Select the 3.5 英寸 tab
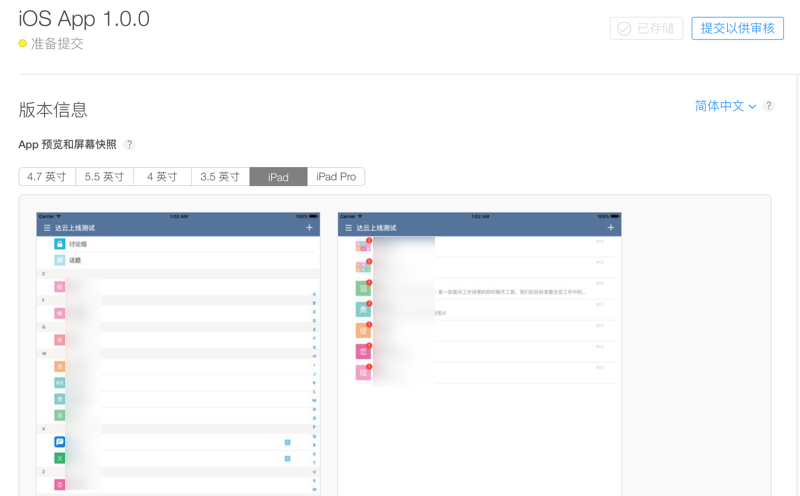This screenshot has height=496, width=800. pyautogui.click(x=220, y=177)
